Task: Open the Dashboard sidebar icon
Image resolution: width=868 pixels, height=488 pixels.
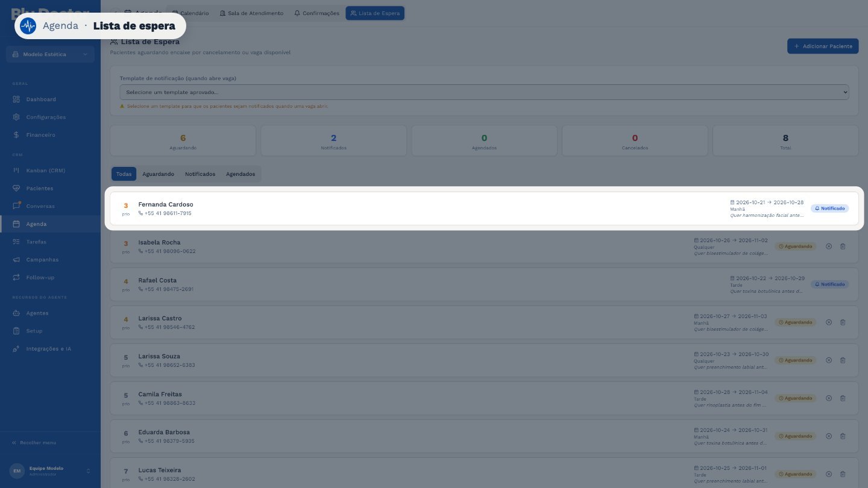Action: pos(16,99)
